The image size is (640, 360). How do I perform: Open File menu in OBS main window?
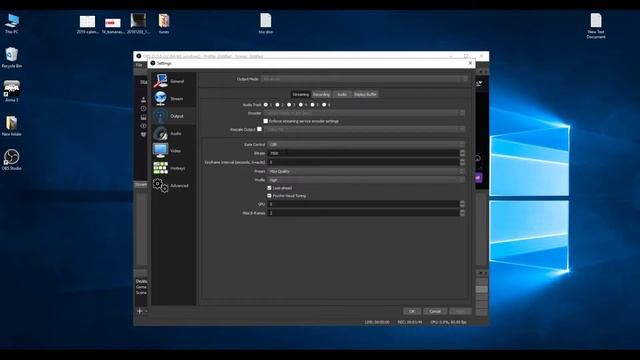pyautogui.click(x=139, y=65)
